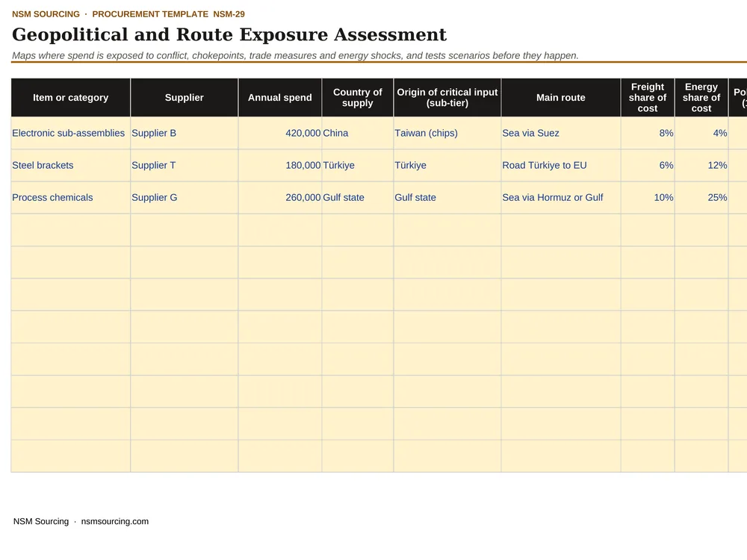747x560 pixels.
Task: Select the 'Country of supply' column header
Action: (358, 98)
